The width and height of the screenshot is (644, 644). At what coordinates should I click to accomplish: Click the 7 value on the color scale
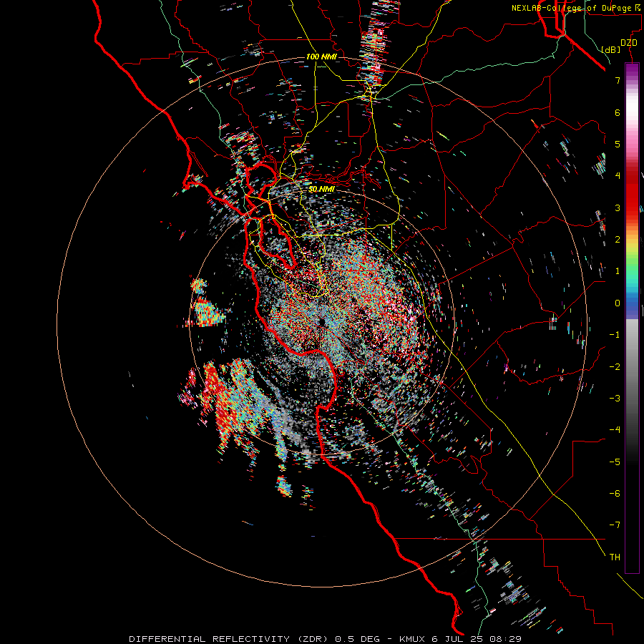pyautogui.click(x=618, y=81)
